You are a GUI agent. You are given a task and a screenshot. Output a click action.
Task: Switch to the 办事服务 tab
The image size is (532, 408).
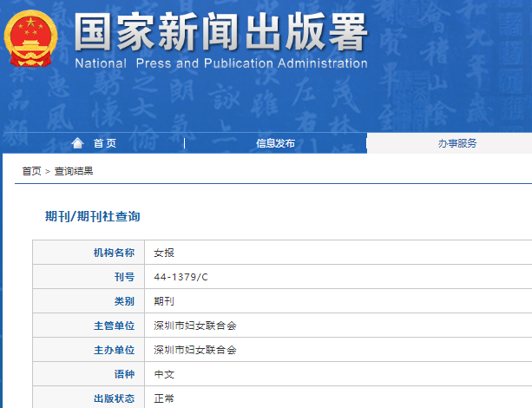pos(456,143)
